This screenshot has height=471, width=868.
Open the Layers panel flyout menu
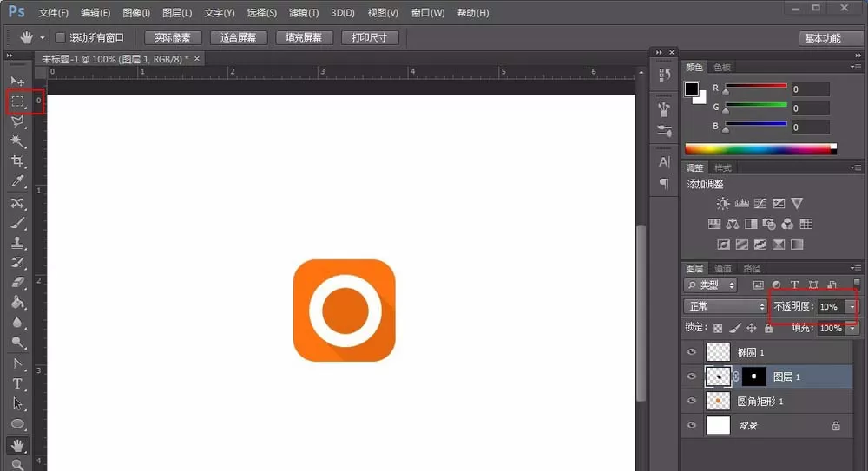click(x=856, y=268)
